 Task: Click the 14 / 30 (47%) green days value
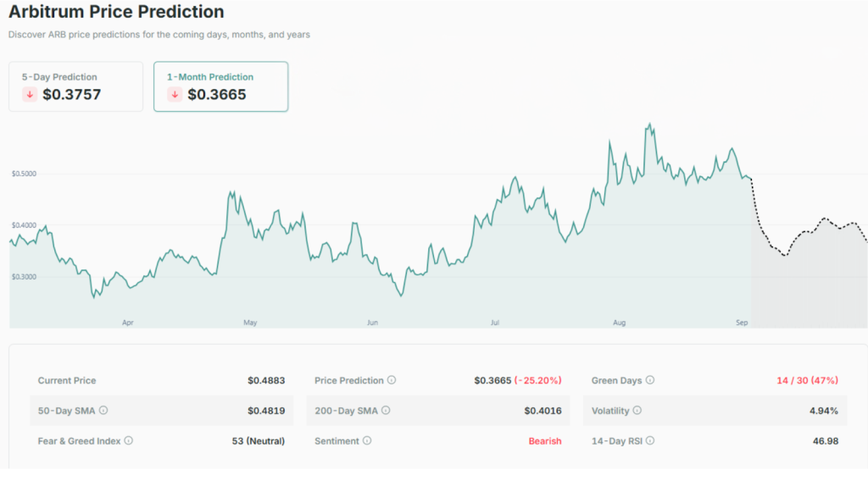807,380
